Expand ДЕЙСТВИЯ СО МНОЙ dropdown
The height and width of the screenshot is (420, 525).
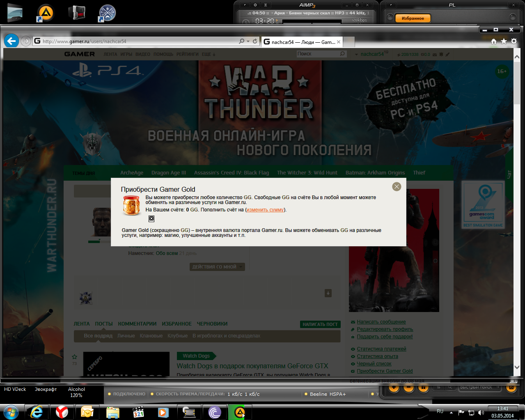pyautogui.click(x=217, y=267)
